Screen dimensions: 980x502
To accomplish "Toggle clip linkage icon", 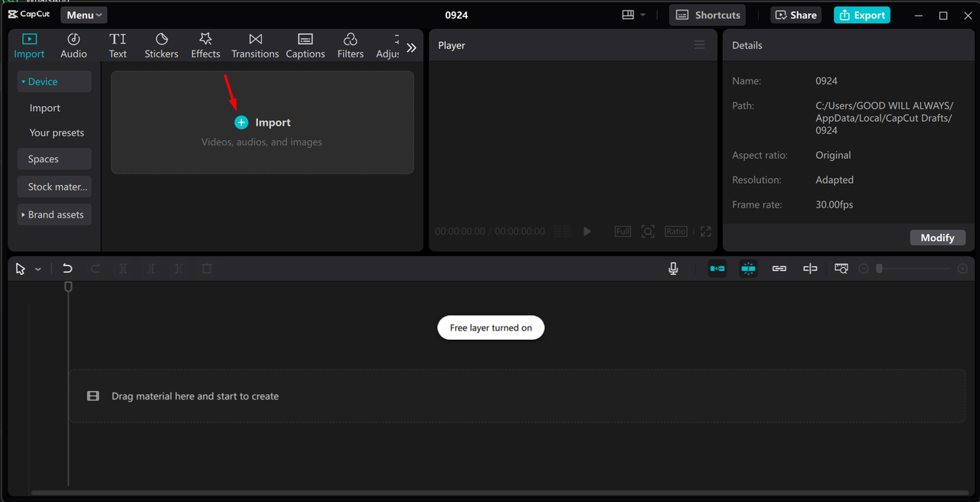I will pyautogui.click(x=779, y=269).
